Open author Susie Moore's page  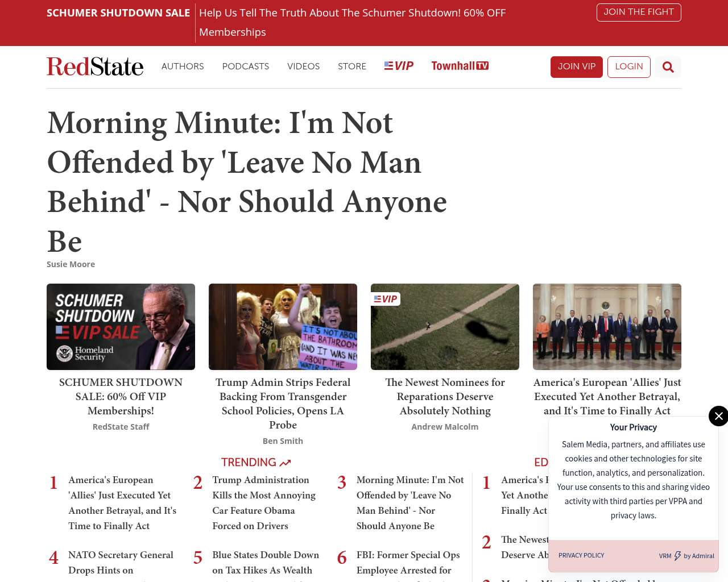71,264
